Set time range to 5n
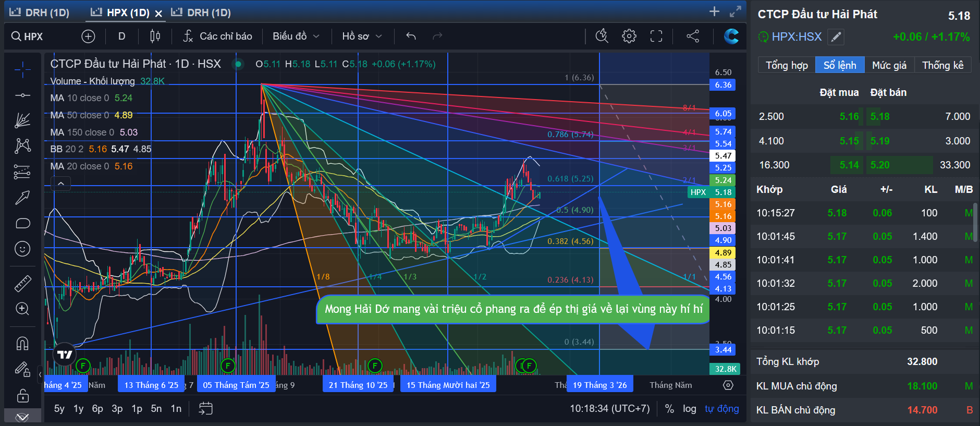This screenshot has width=980, height=426. pyautogui.click(x=156, y=409)
